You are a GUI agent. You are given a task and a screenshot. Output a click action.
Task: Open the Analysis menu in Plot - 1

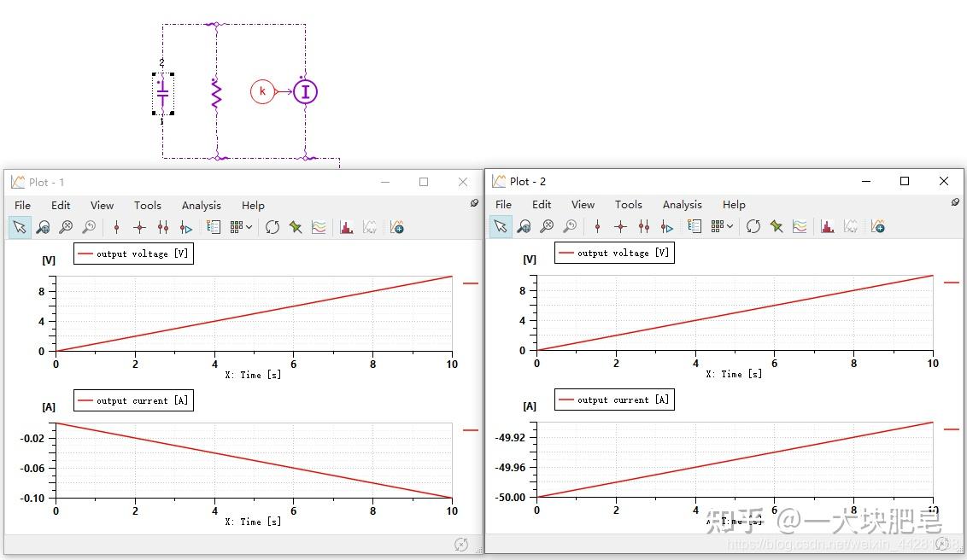(201, 205)
